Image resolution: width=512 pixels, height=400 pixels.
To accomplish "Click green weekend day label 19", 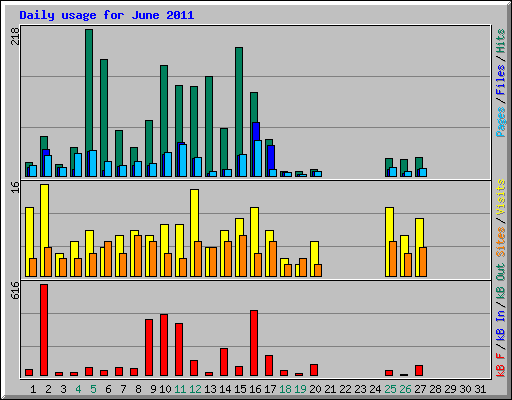I will (x=300, y=389).
